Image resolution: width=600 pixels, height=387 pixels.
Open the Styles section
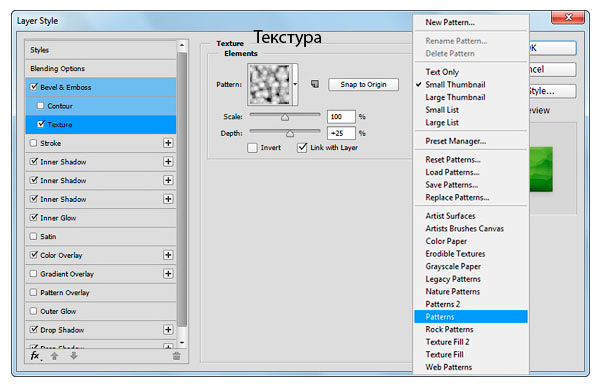pyautogui.click(x=101, y=50)
